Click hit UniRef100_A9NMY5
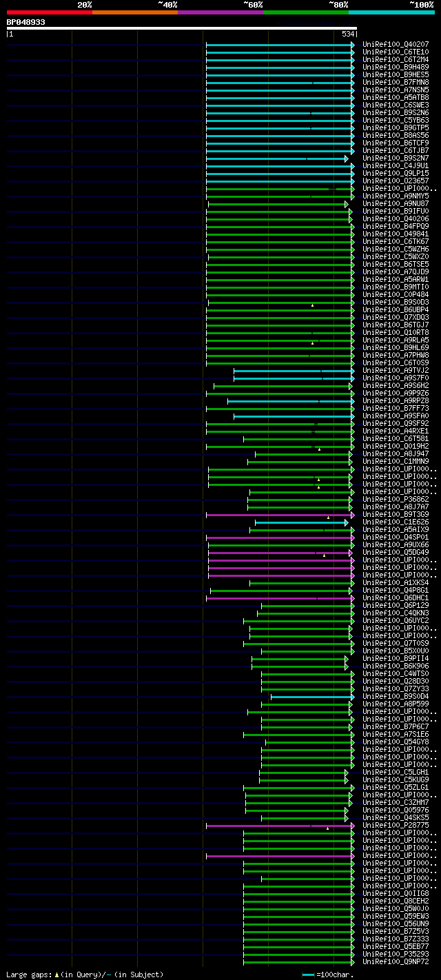 396,196
